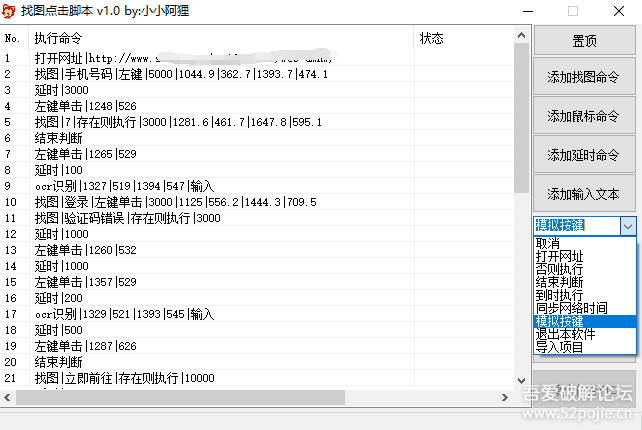Screen dimensions: 642x430
Task: Select row 1 打开网址 command
Action: [x=257, y=58]
